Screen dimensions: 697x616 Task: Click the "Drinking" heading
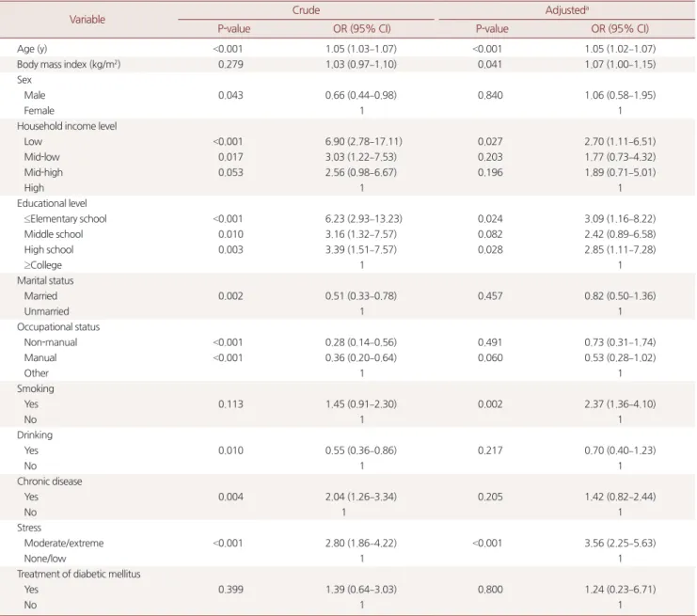pyautogui.click(x=35, y=435)
